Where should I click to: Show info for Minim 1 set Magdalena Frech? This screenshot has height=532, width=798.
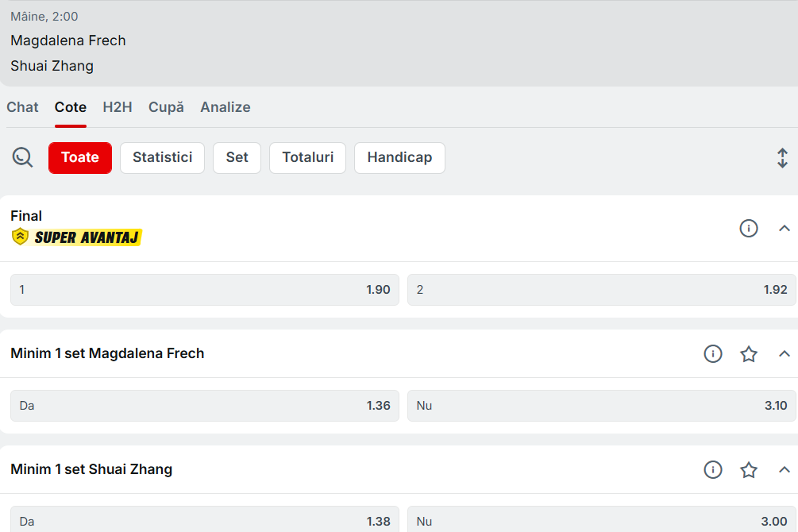(713, 354)
